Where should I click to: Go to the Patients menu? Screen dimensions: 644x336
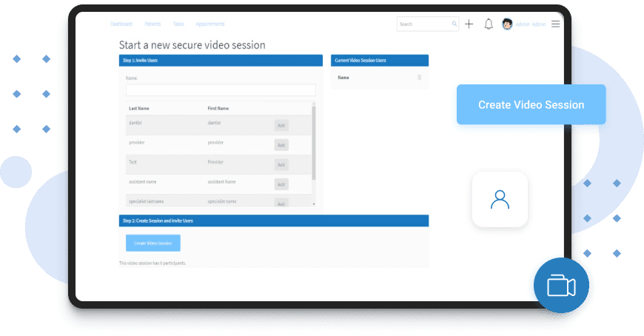coord(152,24)
